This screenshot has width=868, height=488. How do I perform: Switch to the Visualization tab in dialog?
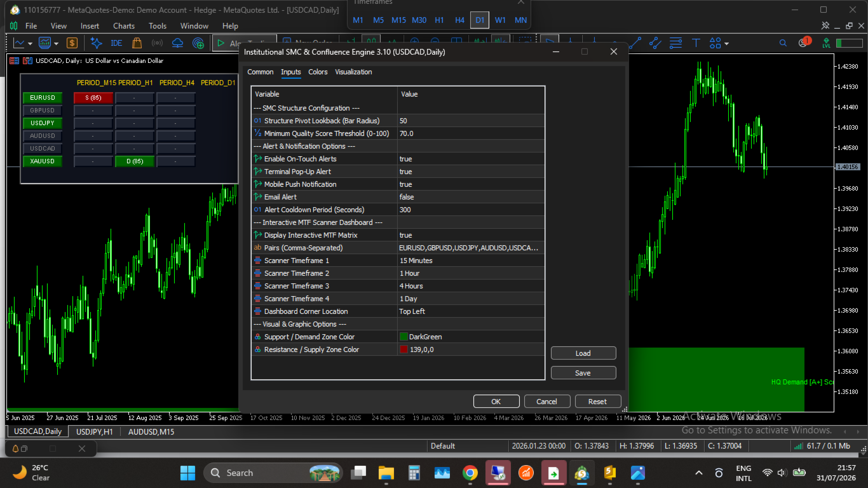[x=353, y=72]
